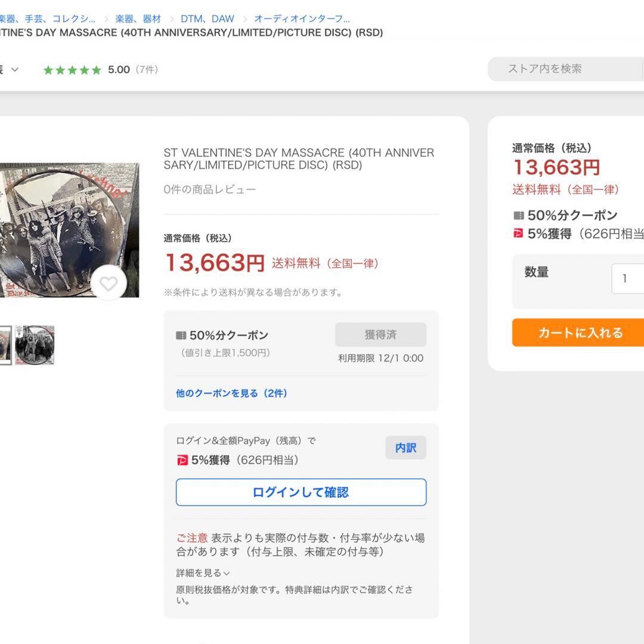Open the 数量 quantity selector box
The height and width of the screenshot is (644, 644).
[x=627, y=278]
